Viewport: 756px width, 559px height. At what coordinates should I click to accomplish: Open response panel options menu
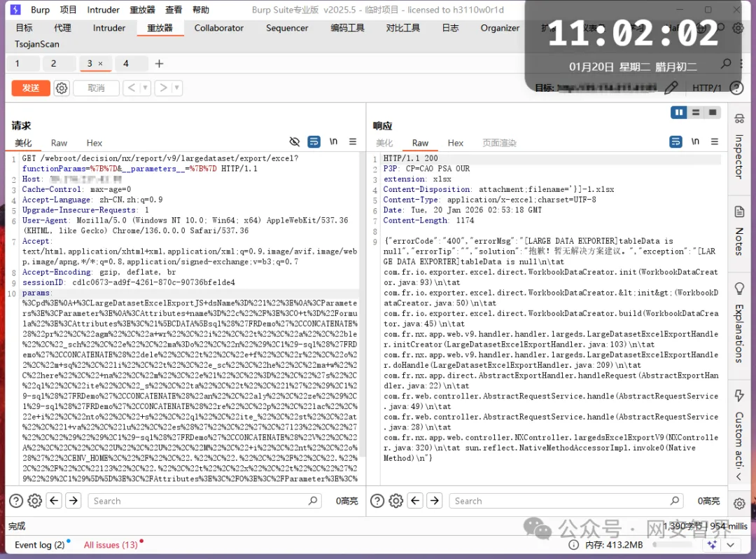(x=715, y=142)
